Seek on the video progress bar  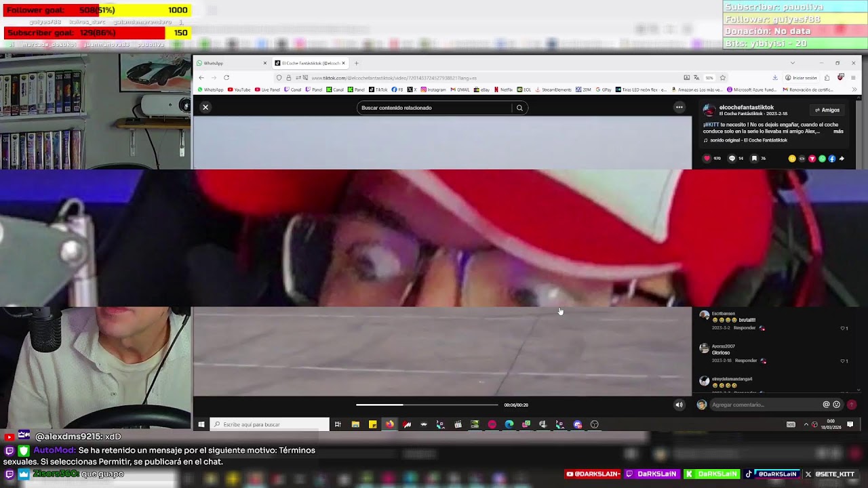click(427, 405)
